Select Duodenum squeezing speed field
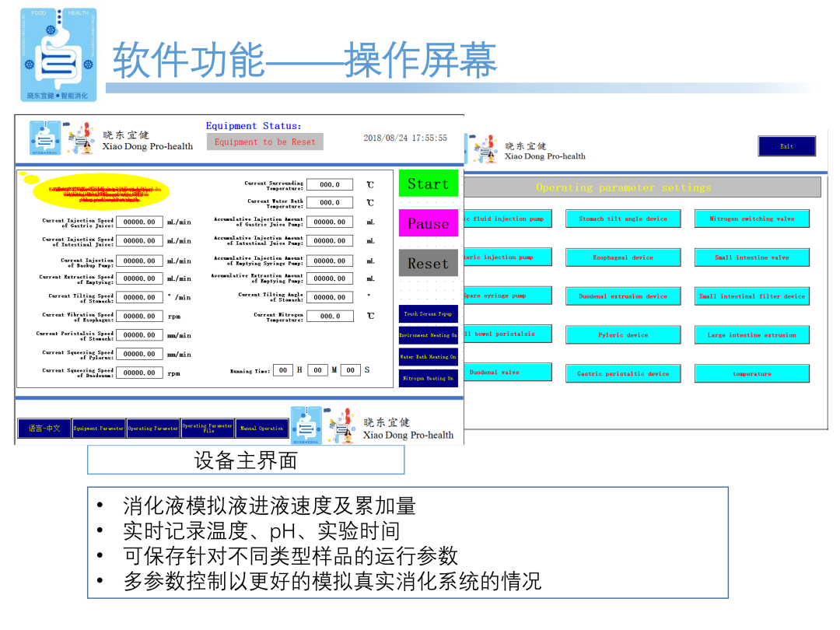 [139, 373]
